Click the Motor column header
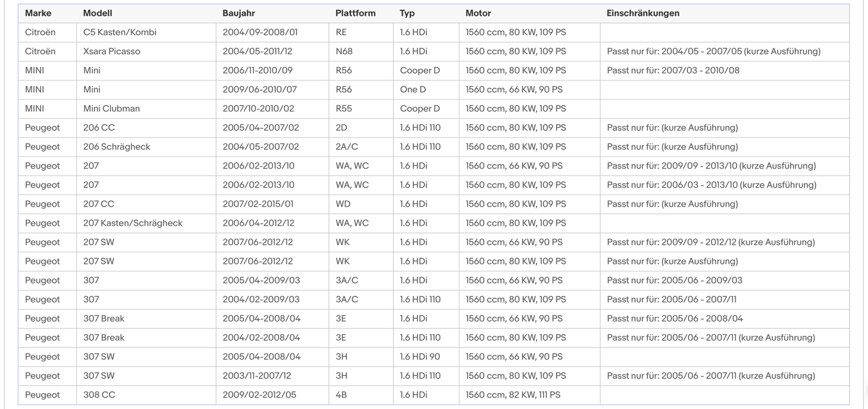Image resolution: width=868 pixels, height=409 pixels. click(478, 13)
